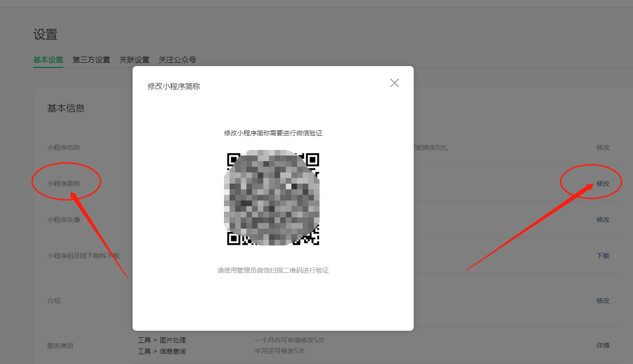Click the 小程序简称 label
633x364 pixels.
(x=64, y=184)
